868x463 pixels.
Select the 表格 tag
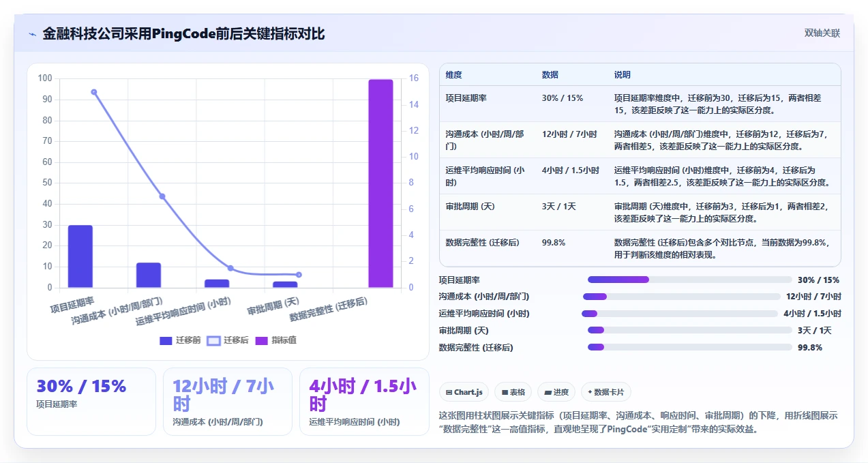(513, 392)
